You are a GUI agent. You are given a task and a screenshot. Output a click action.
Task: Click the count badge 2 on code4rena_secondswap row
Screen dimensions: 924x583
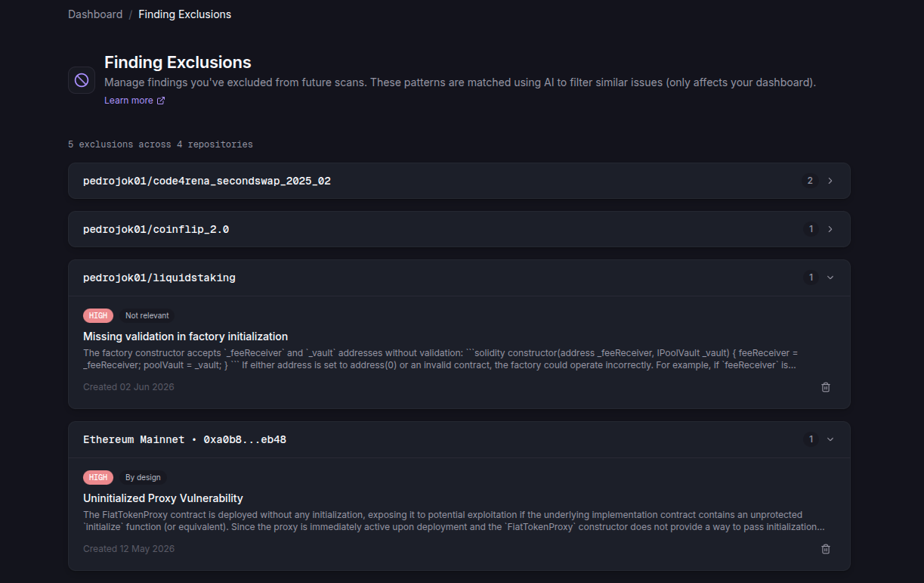point(810,181)
